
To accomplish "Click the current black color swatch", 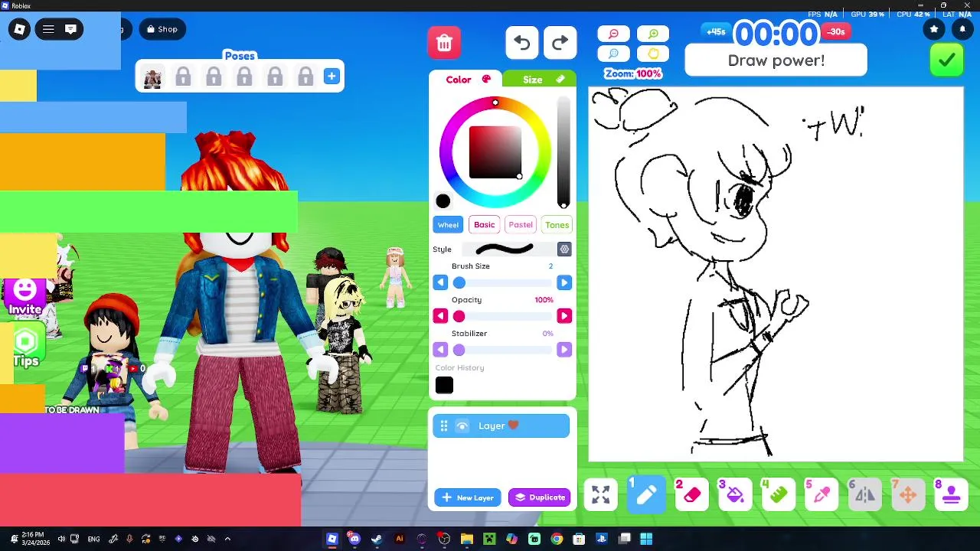I will [x=443, y=201].
